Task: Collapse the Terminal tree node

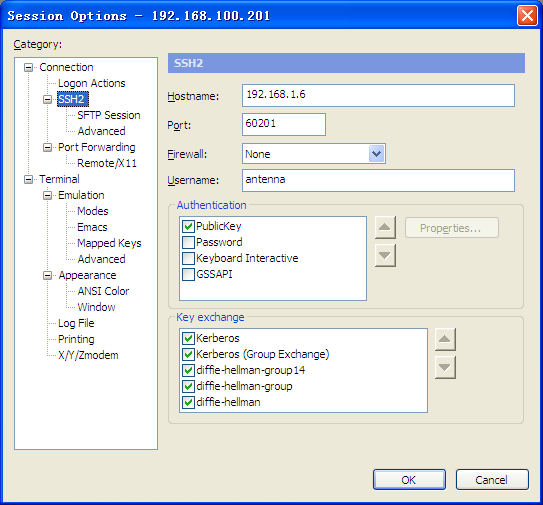Action: pyautogui.click(x=28, y=179)
